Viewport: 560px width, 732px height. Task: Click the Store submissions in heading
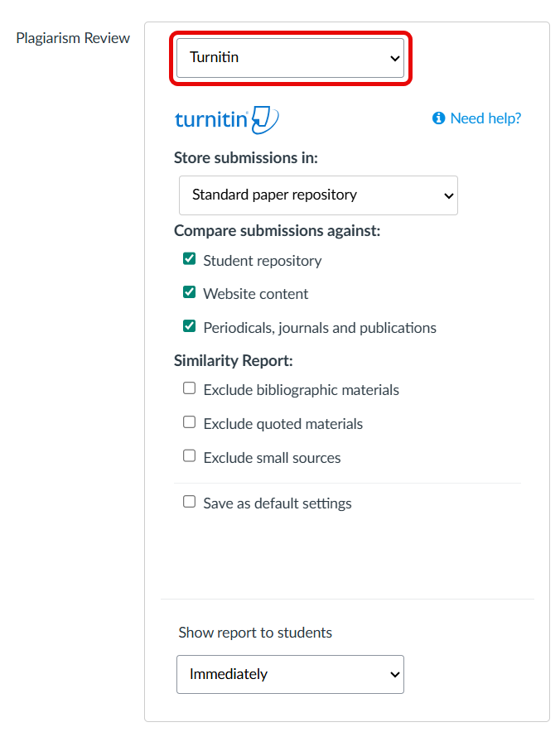click(246, 157)
